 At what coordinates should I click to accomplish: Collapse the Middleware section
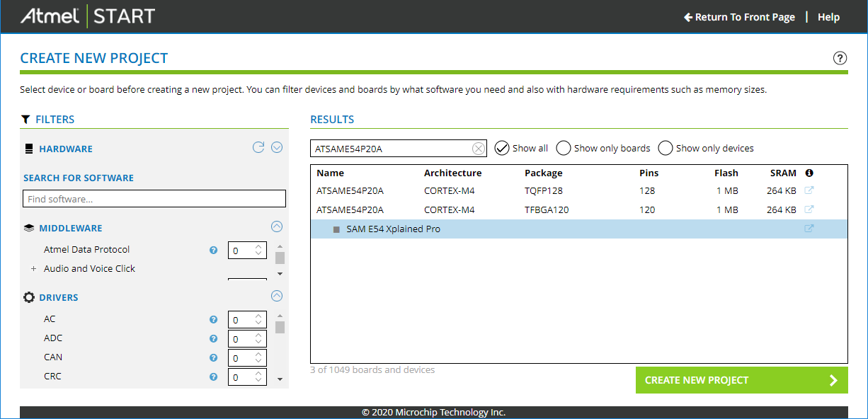(x=277, y=226)
